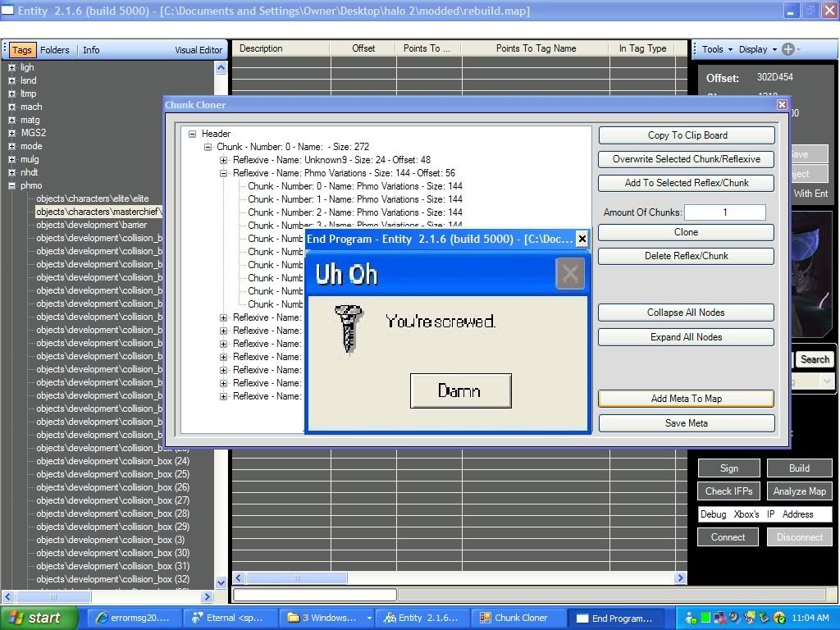Expand the matg tag node

pyautogui.click(x=11, y=120)
